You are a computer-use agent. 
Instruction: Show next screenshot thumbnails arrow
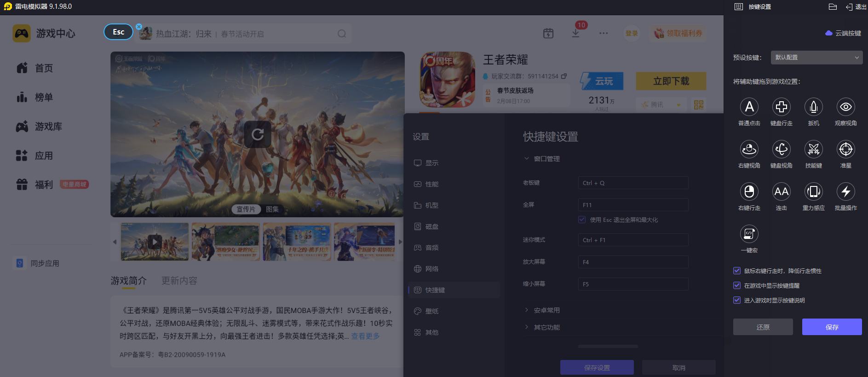click(x=400, y=242)
